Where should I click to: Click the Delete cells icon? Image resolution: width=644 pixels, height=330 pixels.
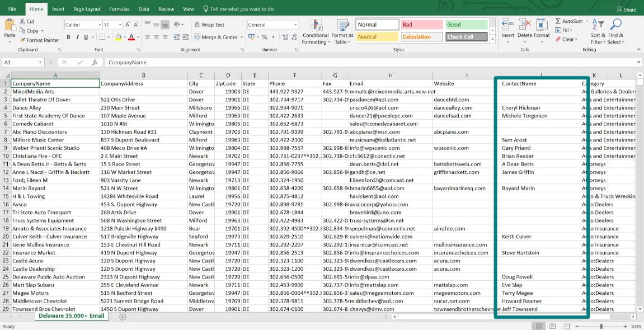tap(524, 25)
